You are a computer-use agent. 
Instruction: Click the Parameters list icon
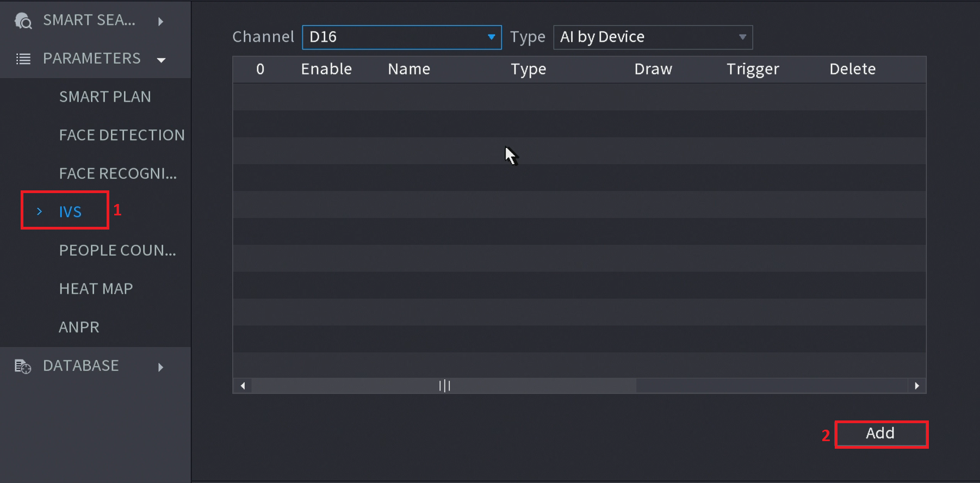[x=23, y=59]
